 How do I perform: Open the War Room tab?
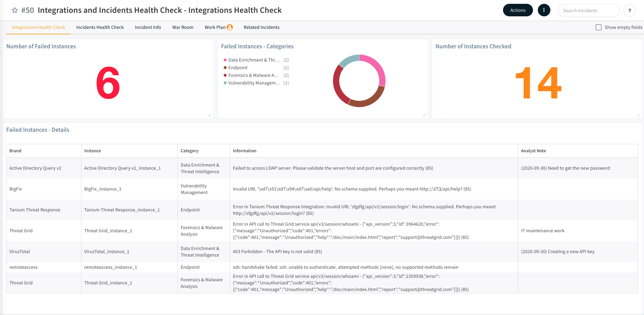[183, 27]
